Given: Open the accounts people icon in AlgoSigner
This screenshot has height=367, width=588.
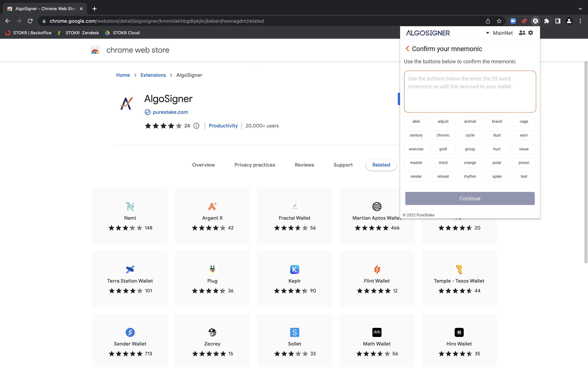Looking at the screenshot, I should coord(522,33).
